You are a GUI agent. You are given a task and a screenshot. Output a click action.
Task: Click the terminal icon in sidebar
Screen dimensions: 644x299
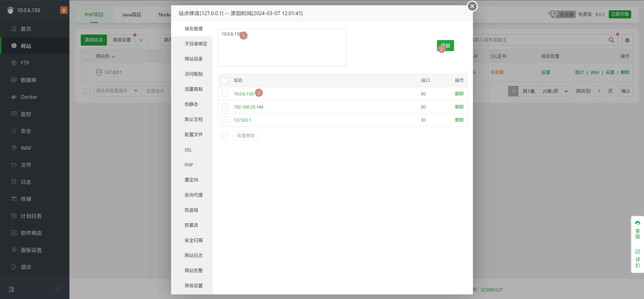point(14,199)
